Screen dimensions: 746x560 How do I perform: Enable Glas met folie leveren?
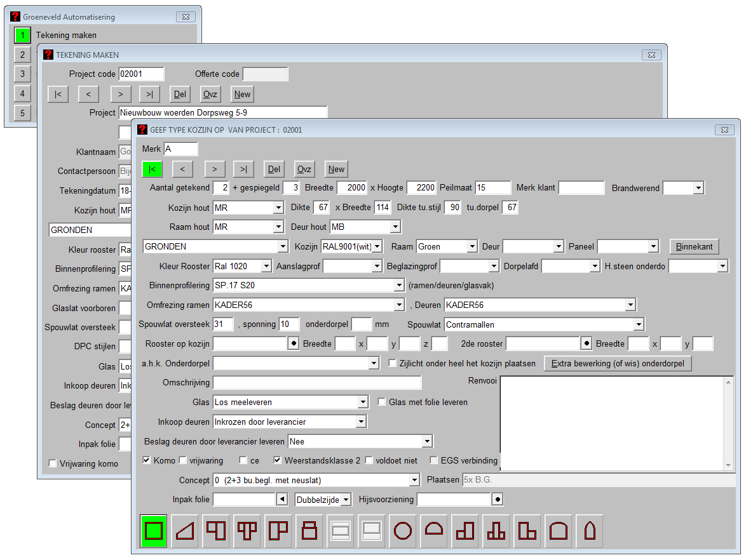click(x=382, y=402)
